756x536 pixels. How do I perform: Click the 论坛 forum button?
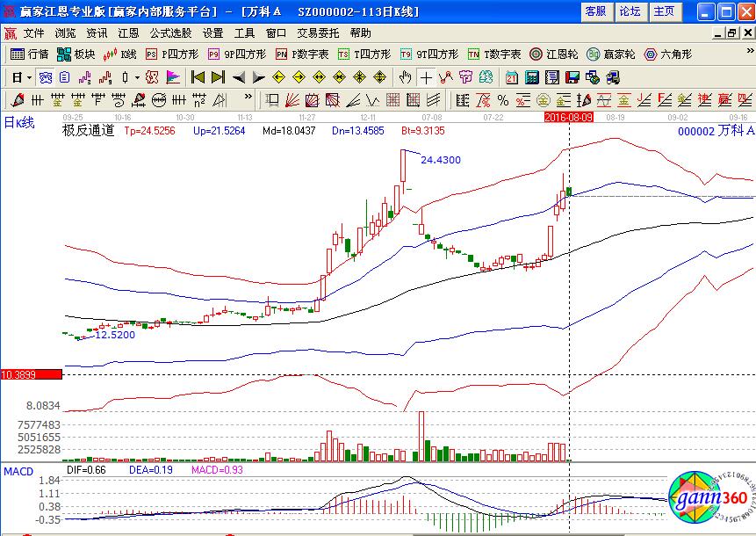[x=630, y=11]
